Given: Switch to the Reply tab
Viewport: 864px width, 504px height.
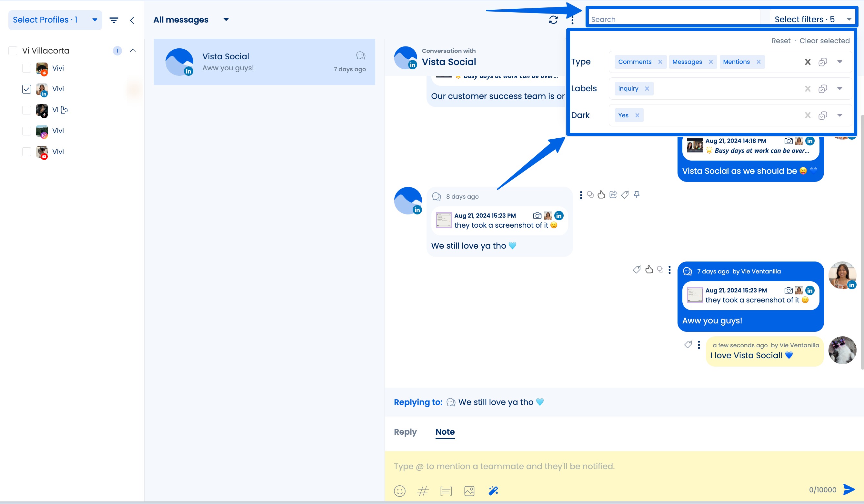Looking at the screenshot, I should [x=405, y=432].
